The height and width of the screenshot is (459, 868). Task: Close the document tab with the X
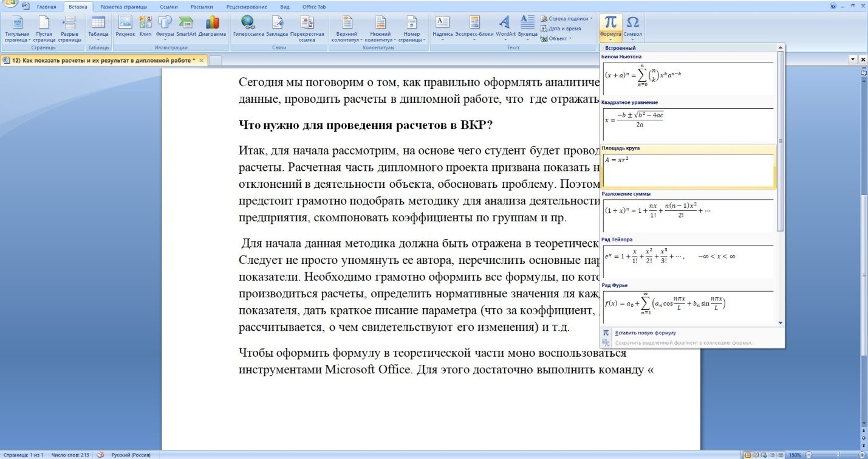[x=201, y=60]
